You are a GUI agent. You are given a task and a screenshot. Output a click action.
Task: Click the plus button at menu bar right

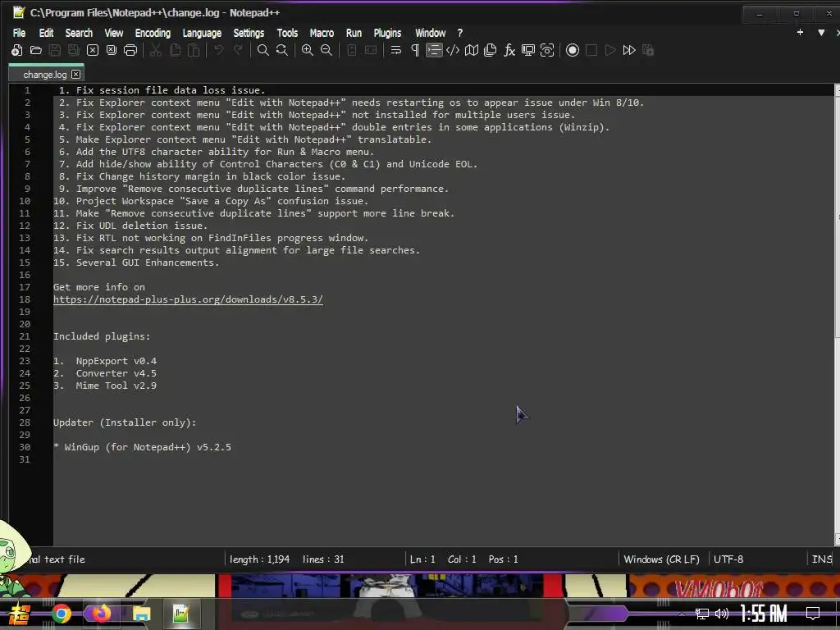tap(800, 33)
